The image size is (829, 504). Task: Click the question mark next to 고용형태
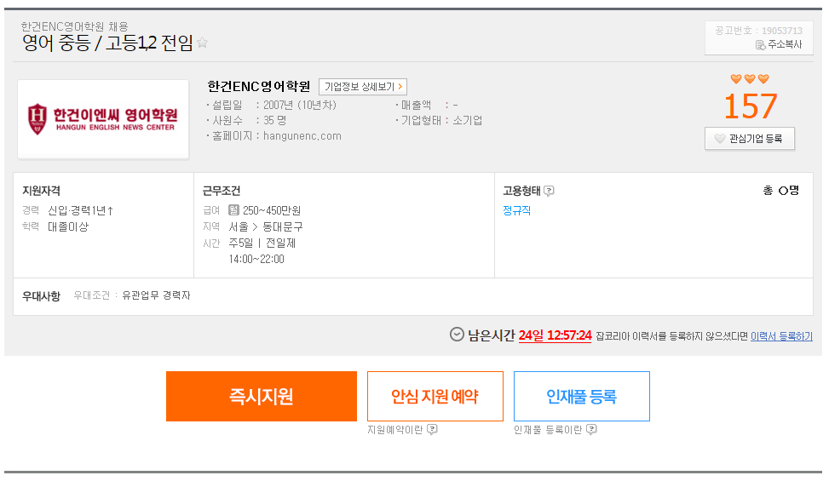click(549, 191)
